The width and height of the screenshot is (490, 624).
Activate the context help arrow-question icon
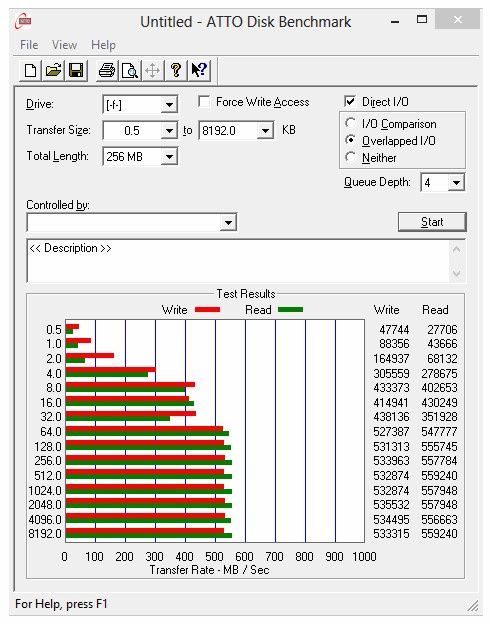tap(199, 70)
